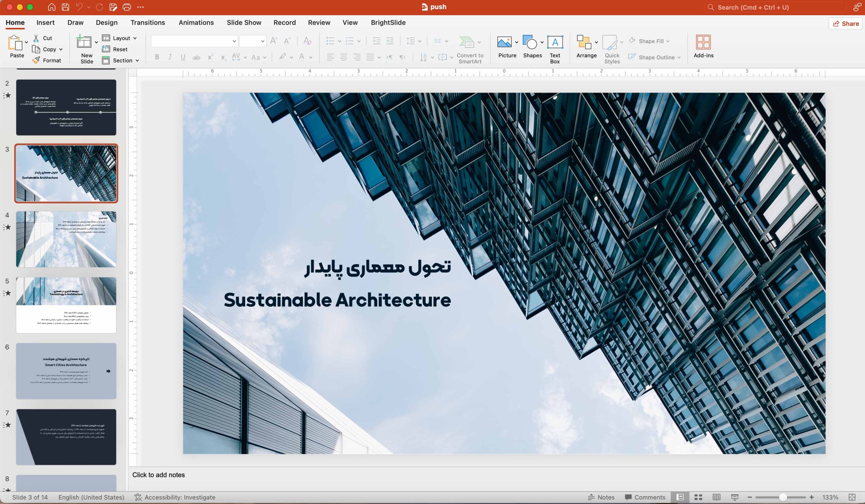Start Slide Show from status bar icon
The height and width of the screenshot is (504, 865).
tap(735, 497)
